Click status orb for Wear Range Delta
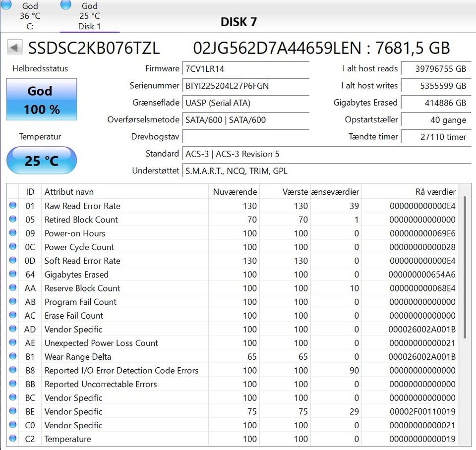 coord(13,356)
